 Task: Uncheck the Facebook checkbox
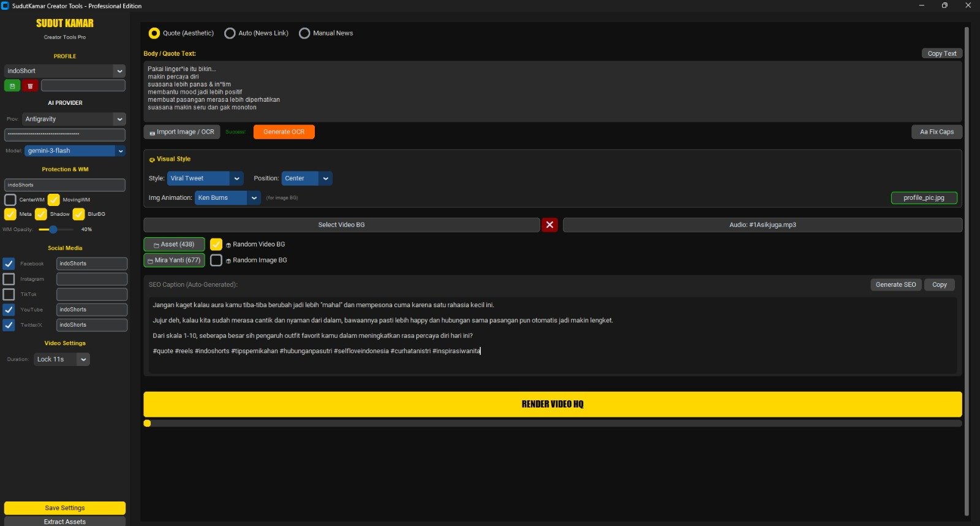click(x=9, y=264)
